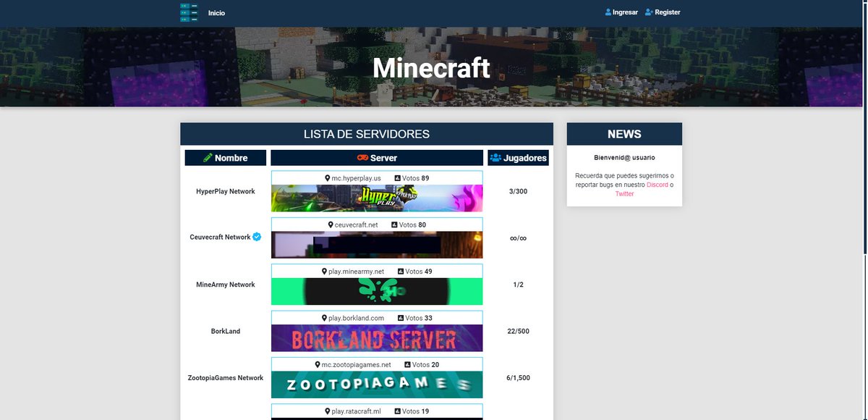Screen dimensions: 868x420
Task: Open the Register link
Action: (x=668, y=12)
